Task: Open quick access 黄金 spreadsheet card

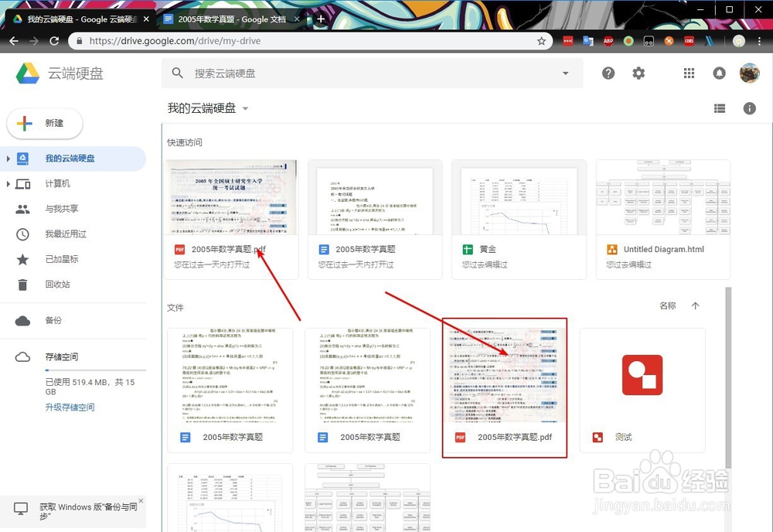Action: point(519,220)
